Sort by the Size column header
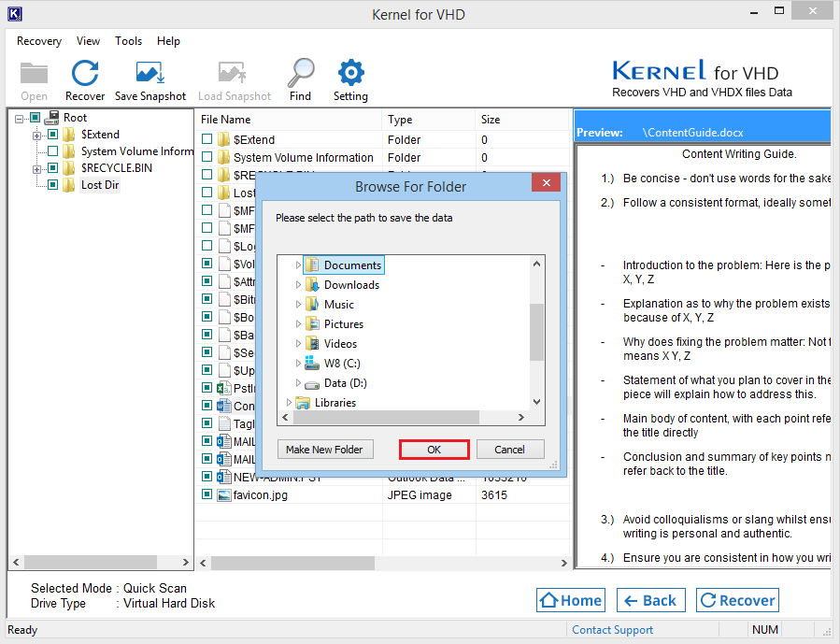Image resolution: width=840 pixels, height=644 pixels. pos(521,120)
